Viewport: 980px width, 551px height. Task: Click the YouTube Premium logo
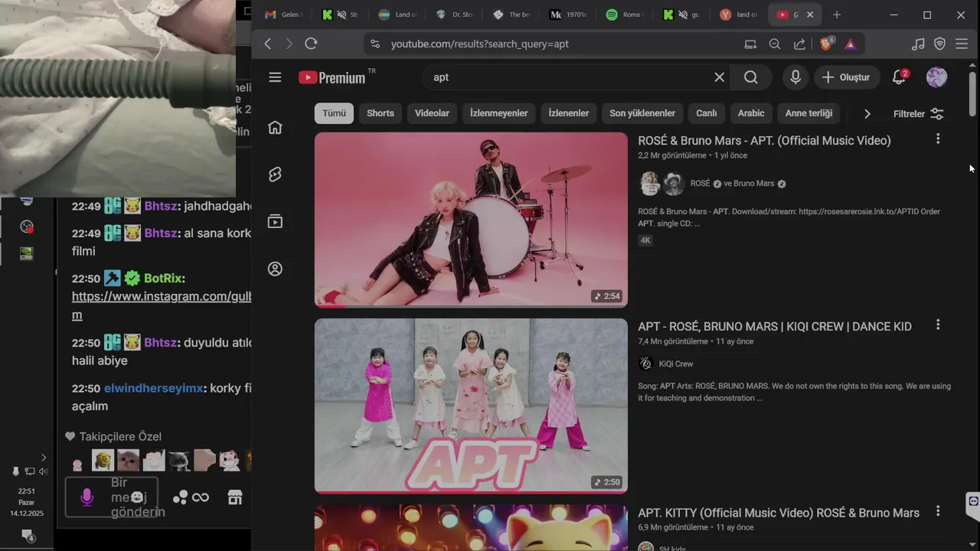point(332,77)
